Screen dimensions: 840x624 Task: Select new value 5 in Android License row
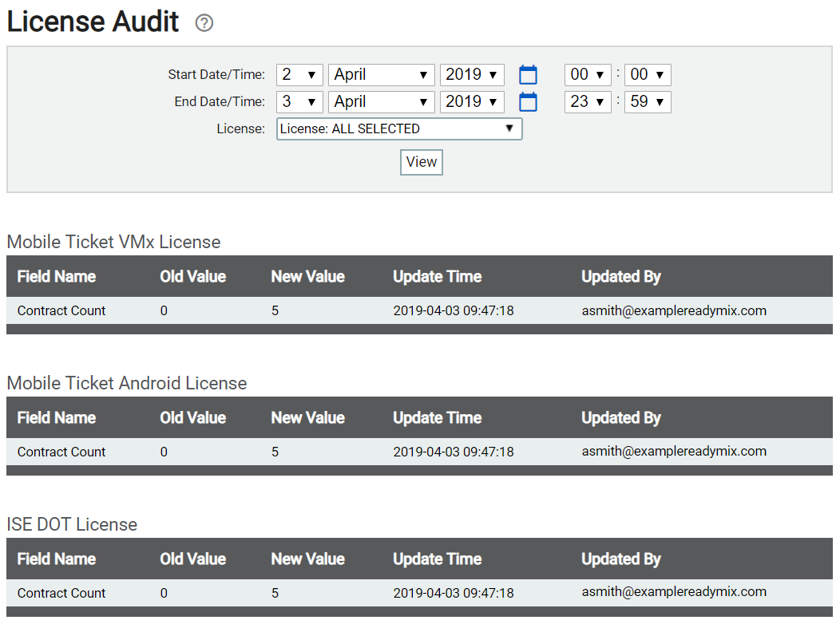[275, 452]
